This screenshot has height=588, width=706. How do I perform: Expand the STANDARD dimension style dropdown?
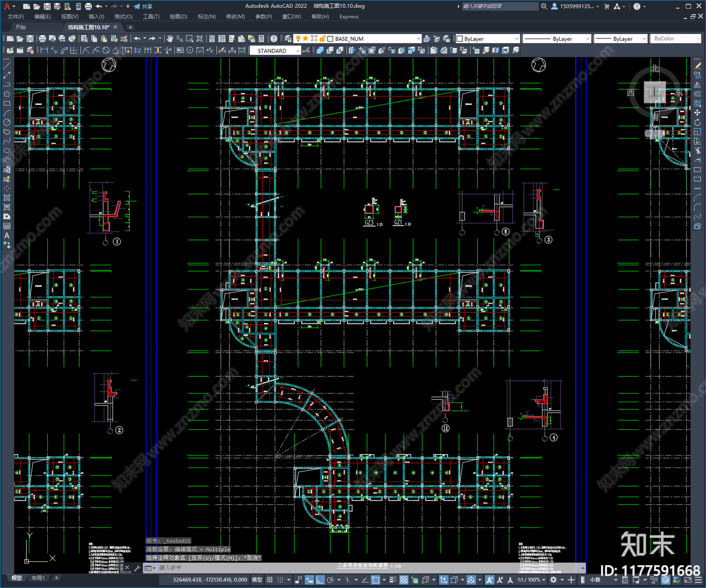click(x=298, y=51)
